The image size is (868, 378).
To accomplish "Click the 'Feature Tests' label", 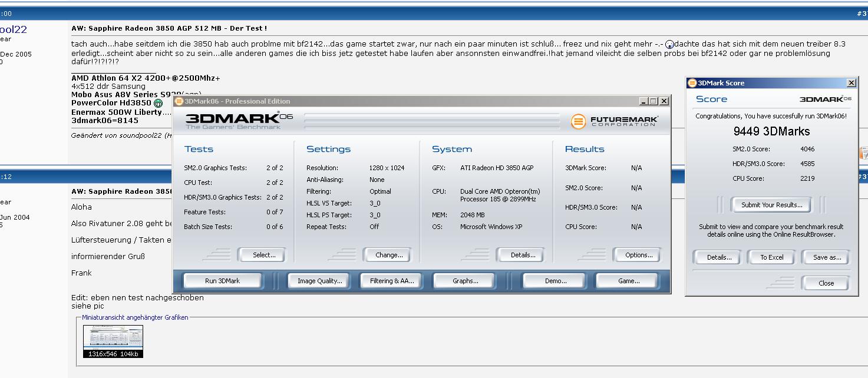I will (206, 212).
